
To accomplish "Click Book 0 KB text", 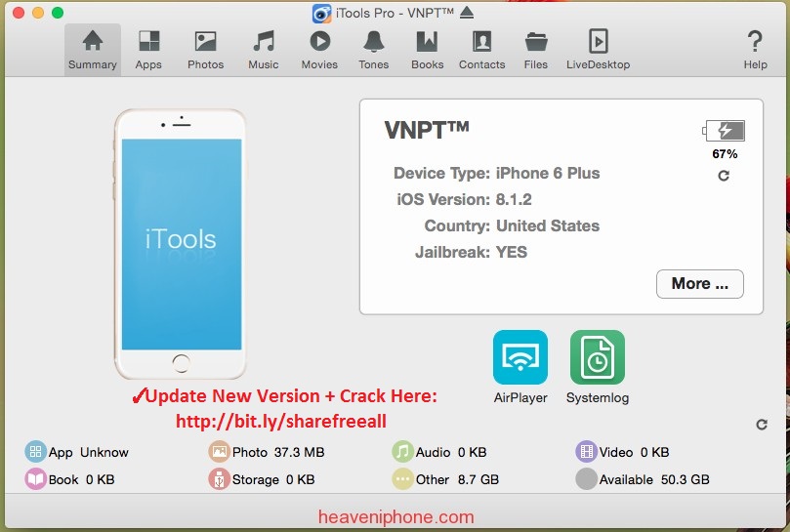I will click(x=81, y=479).
